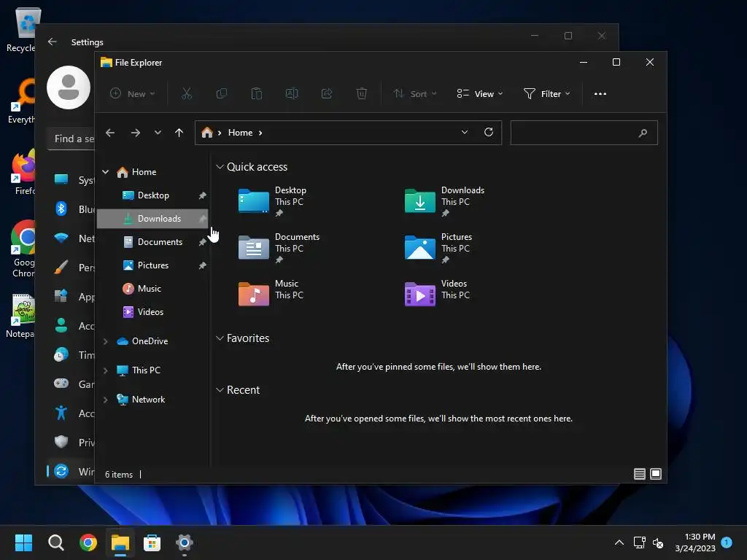Image resolution: width=747 pixels, height=560 pixels.
Task: Click the speaker volume tray icon
Action: coord(658,542)
